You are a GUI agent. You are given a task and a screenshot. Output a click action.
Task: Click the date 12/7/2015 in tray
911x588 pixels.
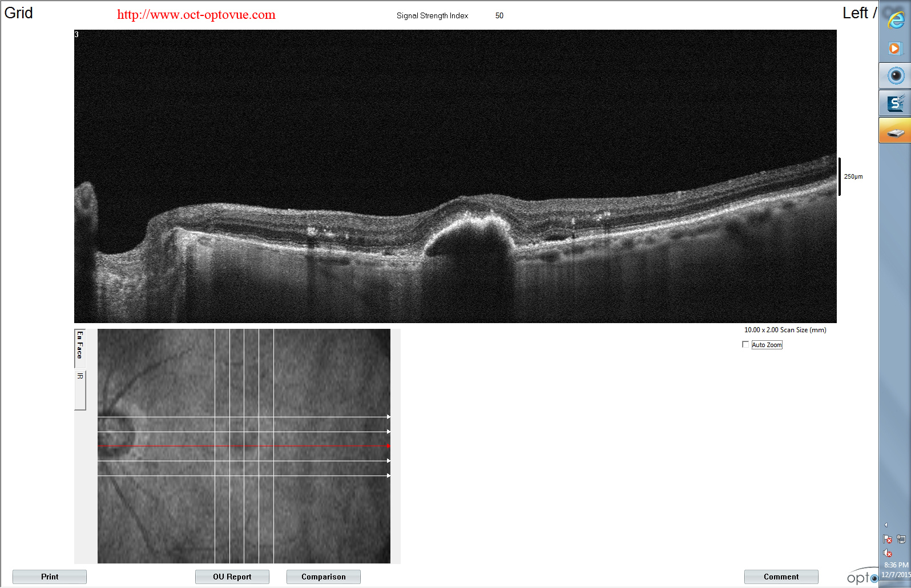896,574
